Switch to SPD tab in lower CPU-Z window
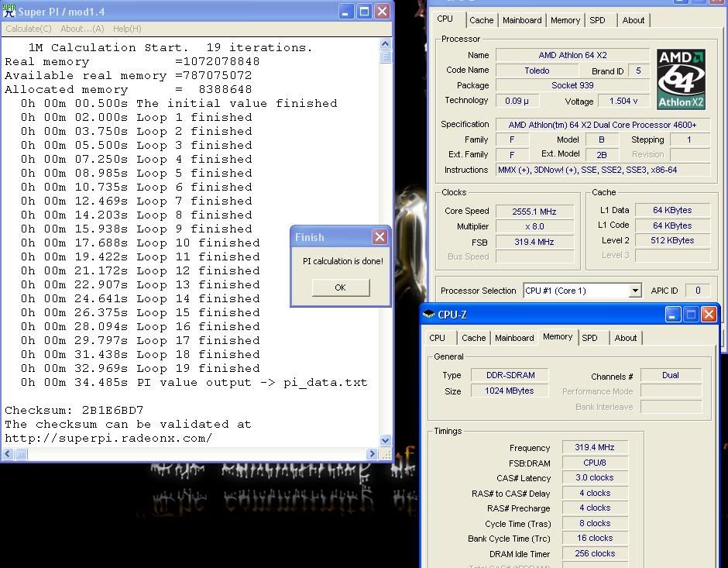Viewport: 728px width, 568px height. [x=589, y=338]
